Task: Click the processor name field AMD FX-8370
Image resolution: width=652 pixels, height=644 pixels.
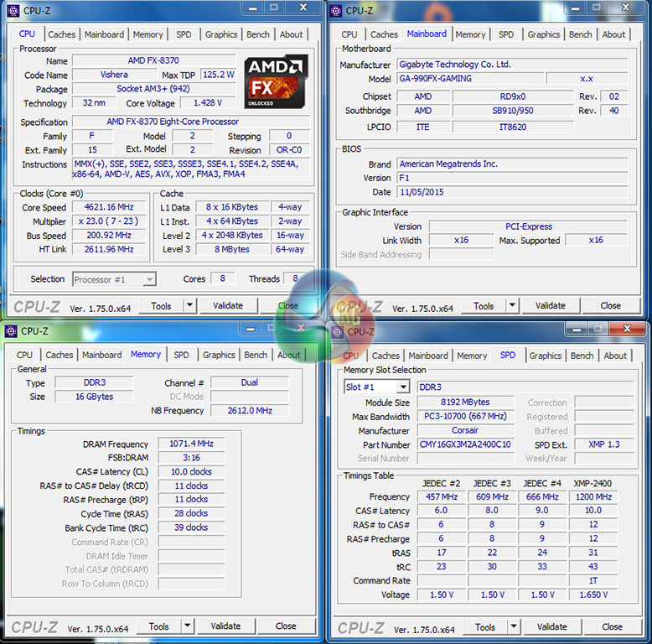Action: pyautogui.click(x=153, y=60)
